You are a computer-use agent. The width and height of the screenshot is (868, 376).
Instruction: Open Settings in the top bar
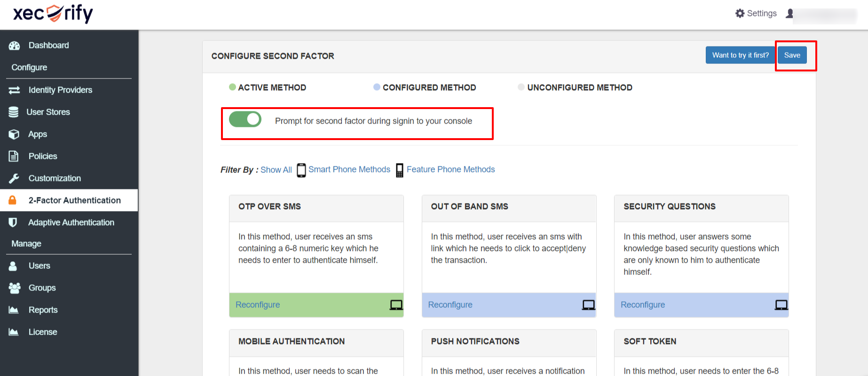(x=756, y=14)
